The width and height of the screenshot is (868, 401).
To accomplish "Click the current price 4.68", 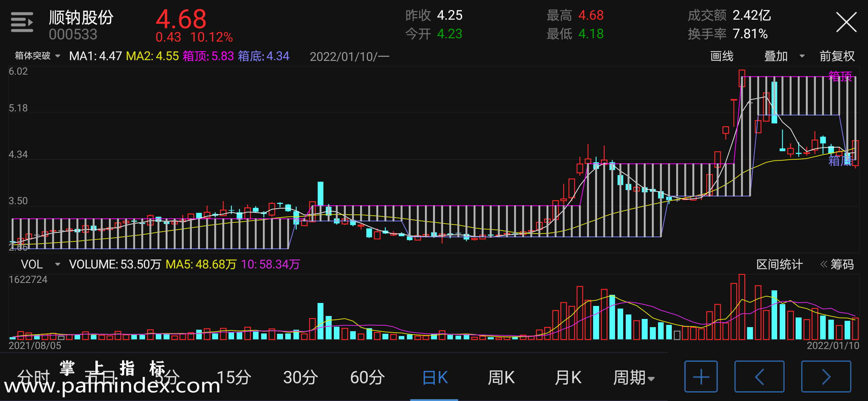I will click(x=181, y=19).
